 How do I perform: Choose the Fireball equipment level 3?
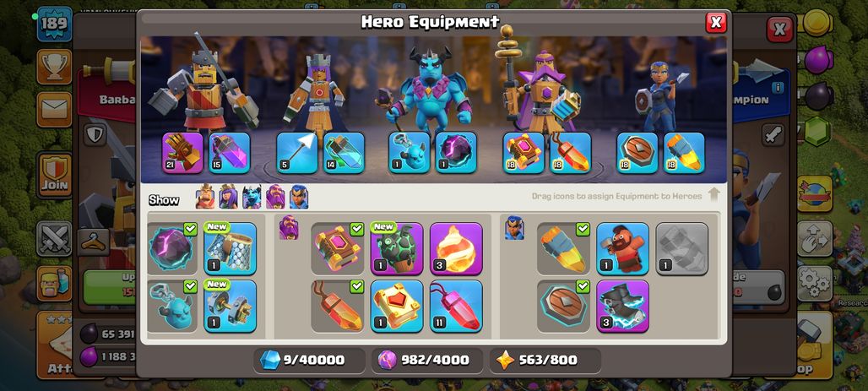pos(456,248)
